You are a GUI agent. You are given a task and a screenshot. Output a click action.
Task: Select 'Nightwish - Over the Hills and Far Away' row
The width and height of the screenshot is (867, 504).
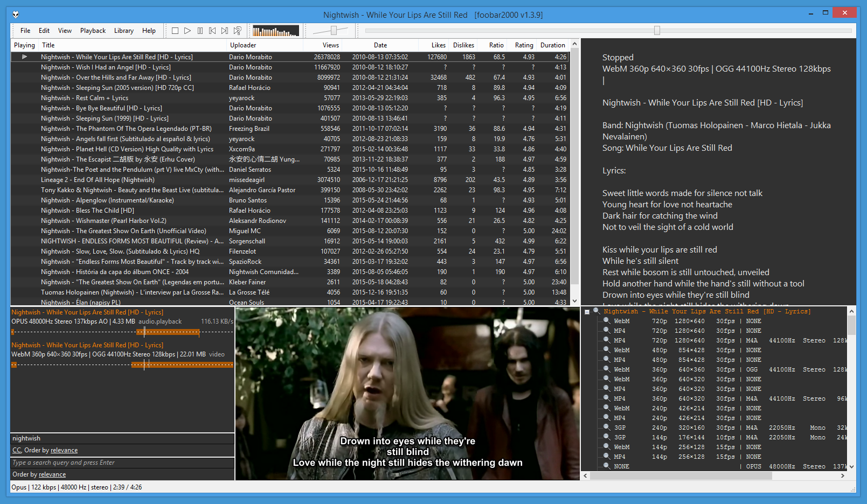[x=290, y=77]
